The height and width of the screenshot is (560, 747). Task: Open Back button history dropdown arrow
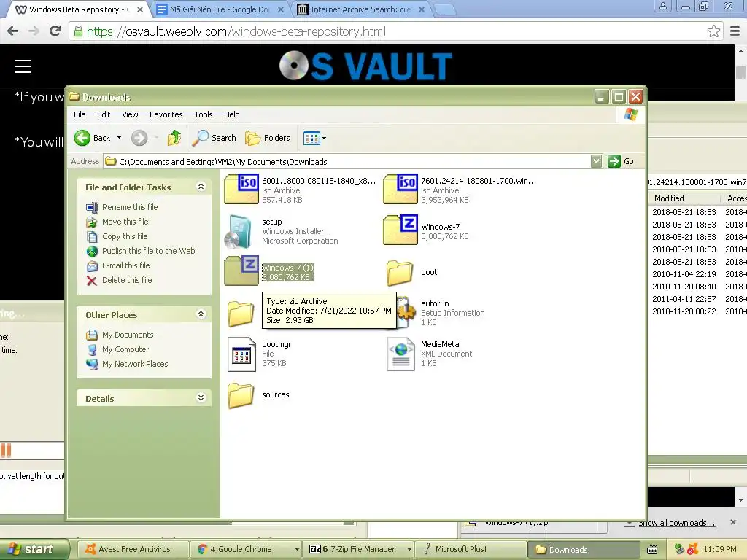tap(119, 138)
